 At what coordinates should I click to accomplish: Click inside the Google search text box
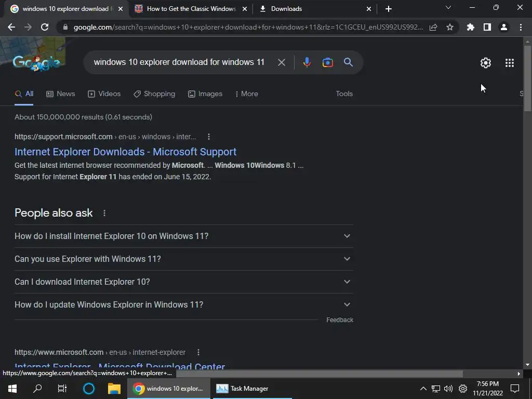[179, 62]
